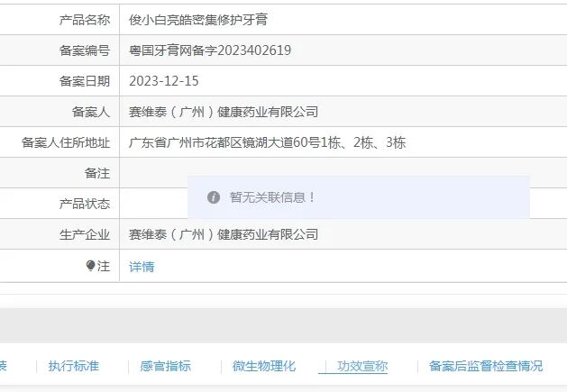Click the 生产企业 label
The height and width of the screenshot is (392, 567).
pyautogui.click(x=85, y=234)
